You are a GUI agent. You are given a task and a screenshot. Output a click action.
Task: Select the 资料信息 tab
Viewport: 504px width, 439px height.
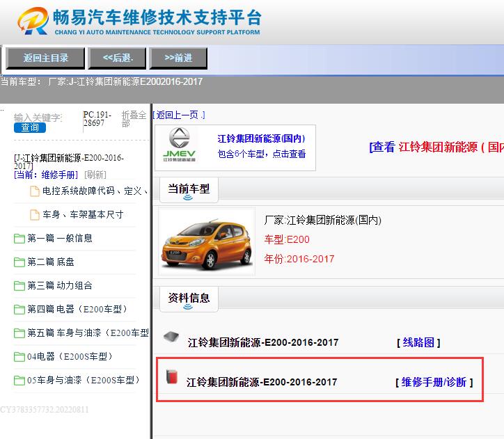pos(189,298)
